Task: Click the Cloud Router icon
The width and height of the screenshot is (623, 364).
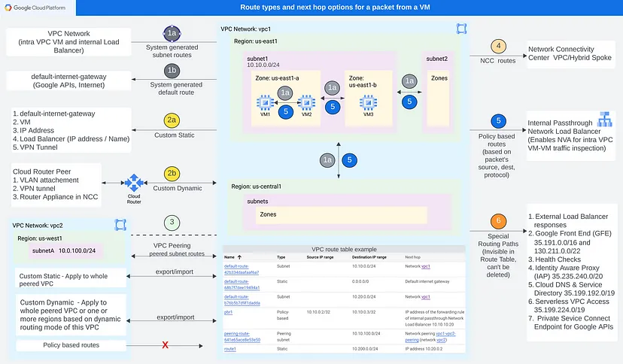Action: click(x=134, y=183)
